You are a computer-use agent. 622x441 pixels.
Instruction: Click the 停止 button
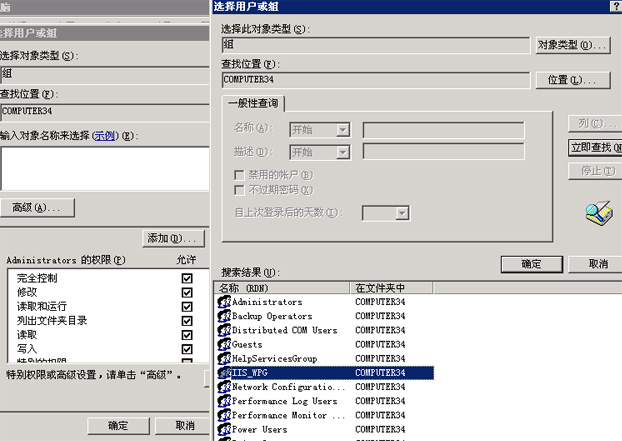595,171
